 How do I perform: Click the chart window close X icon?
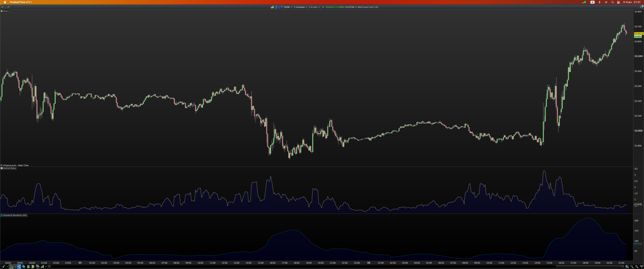click(2, 7)
